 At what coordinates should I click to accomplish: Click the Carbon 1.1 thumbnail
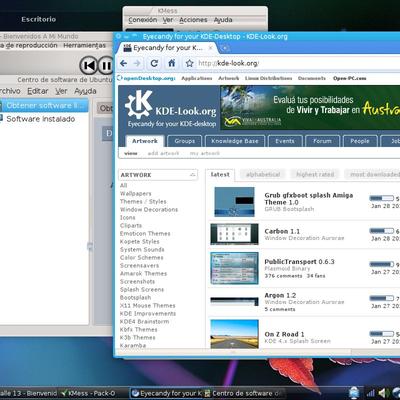click(x=234, y=234)
